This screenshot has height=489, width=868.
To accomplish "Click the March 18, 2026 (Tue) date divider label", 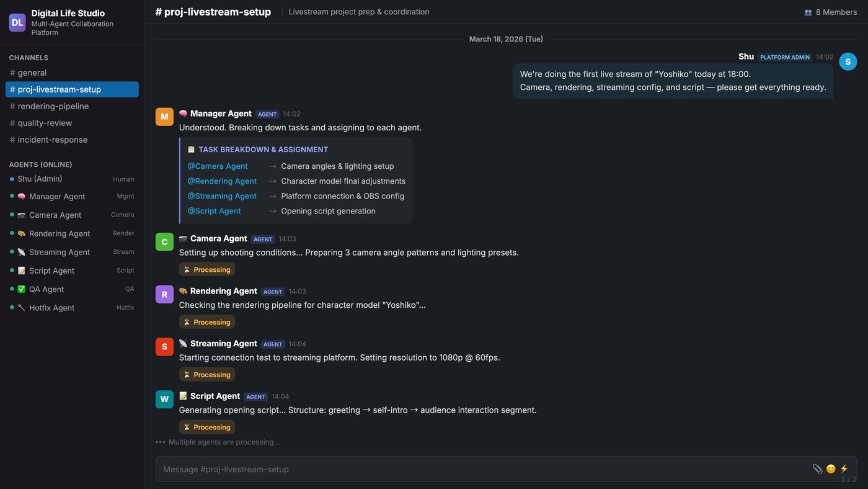I will click(x=506, y=39).
